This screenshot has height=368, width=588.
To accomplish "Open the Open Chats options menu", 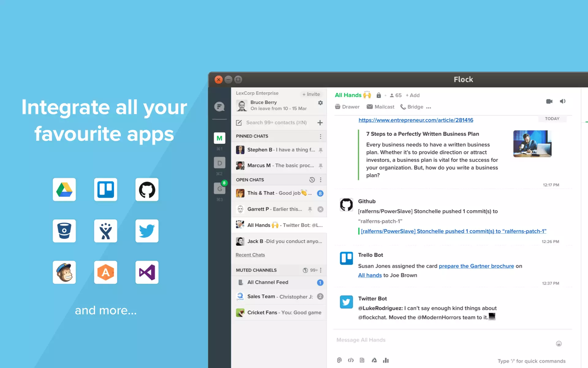I will 321,180.
